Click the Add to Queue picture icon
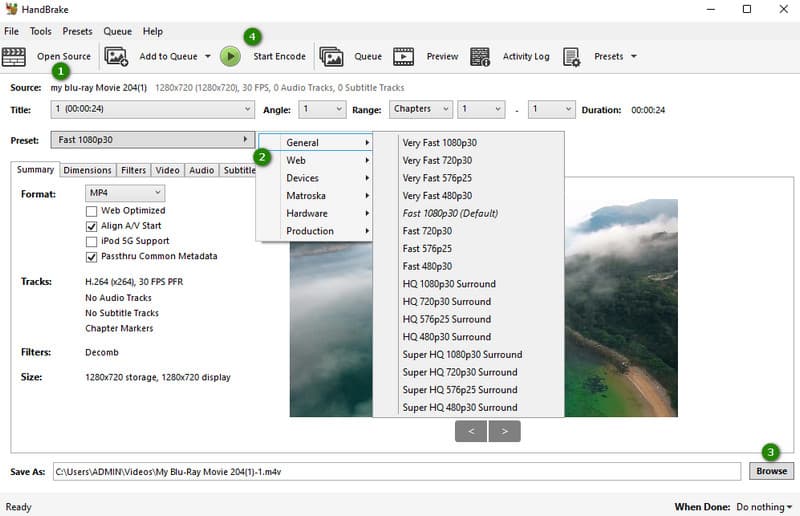 [x=116, y=57]
